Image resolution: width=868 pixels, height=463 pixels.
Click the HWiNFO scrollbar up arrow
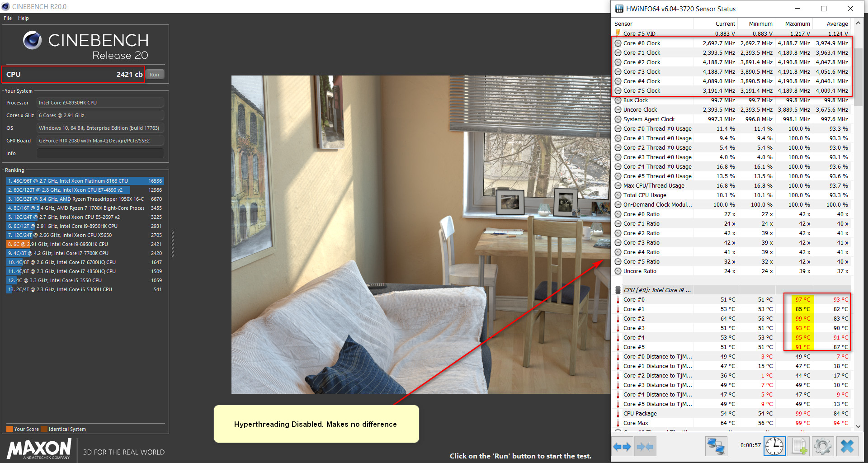click(x=858, y=23)
